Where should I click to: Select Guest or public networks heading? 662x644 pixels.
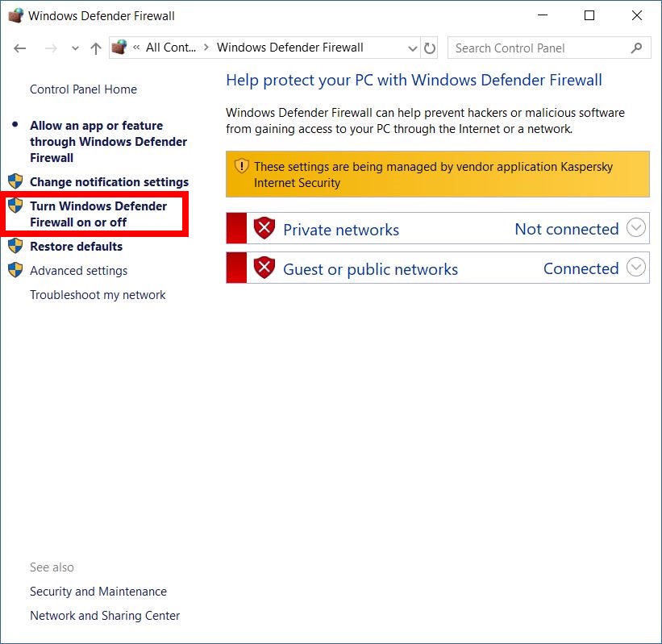click(370, 269)
